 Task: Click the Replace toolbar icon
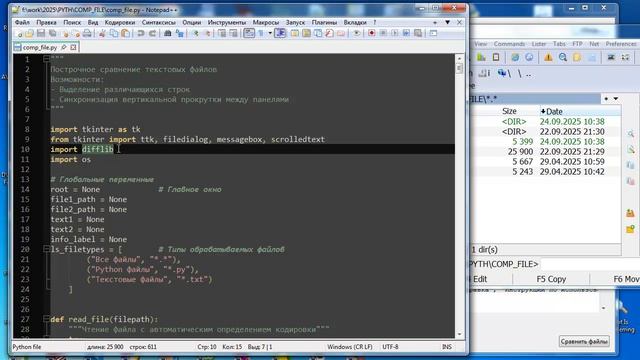(x=179, y=33)
